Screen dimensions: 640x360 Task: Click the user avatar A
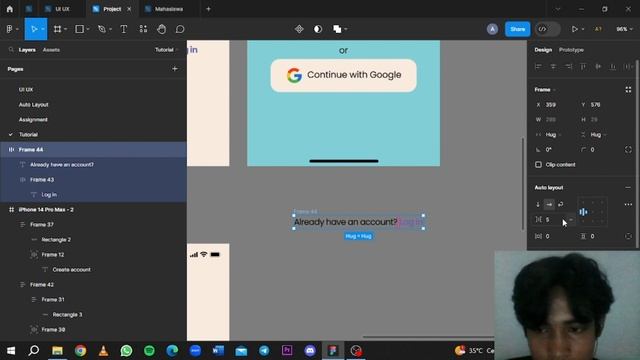click(x=492, y=29)
